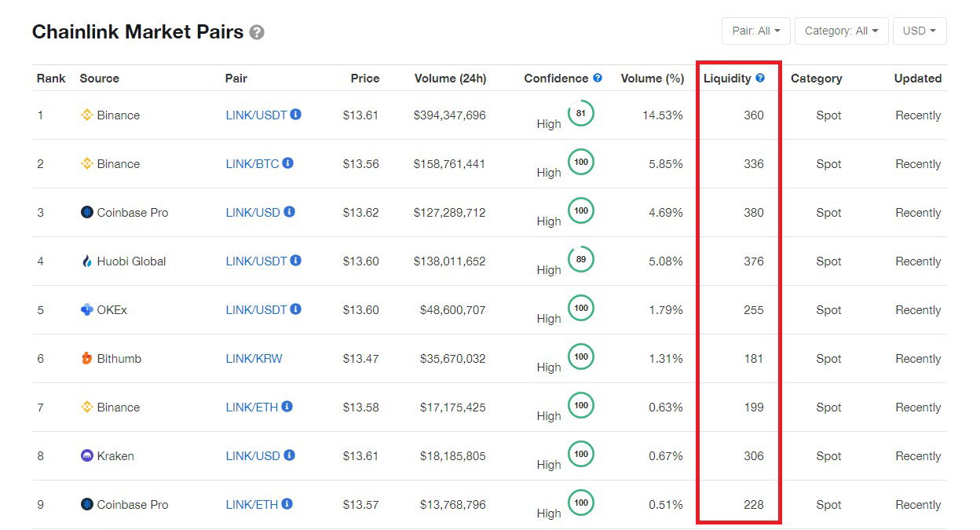The height and width of the screenshot is (530, 980).
Task: Click the Kraken logo icon
Action: 87,455
